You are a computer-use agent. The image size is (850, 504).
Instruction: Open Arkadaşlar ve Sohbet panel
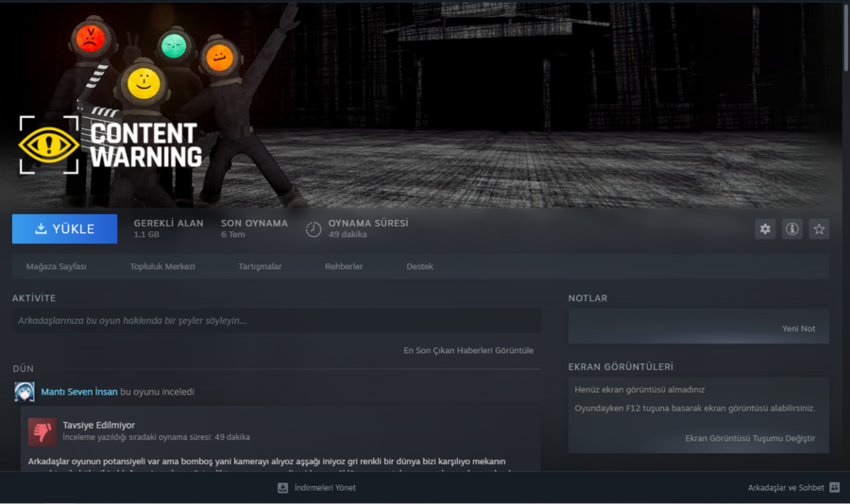point(786,488)
